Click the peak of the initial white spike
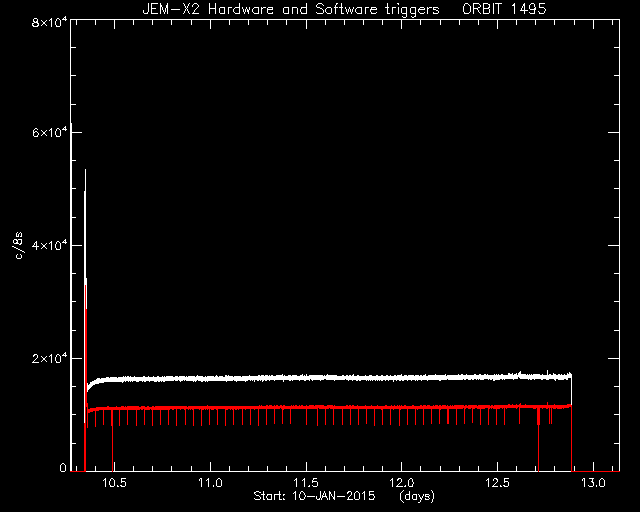Viewport: 640px width, 512px height. point(85,171)
